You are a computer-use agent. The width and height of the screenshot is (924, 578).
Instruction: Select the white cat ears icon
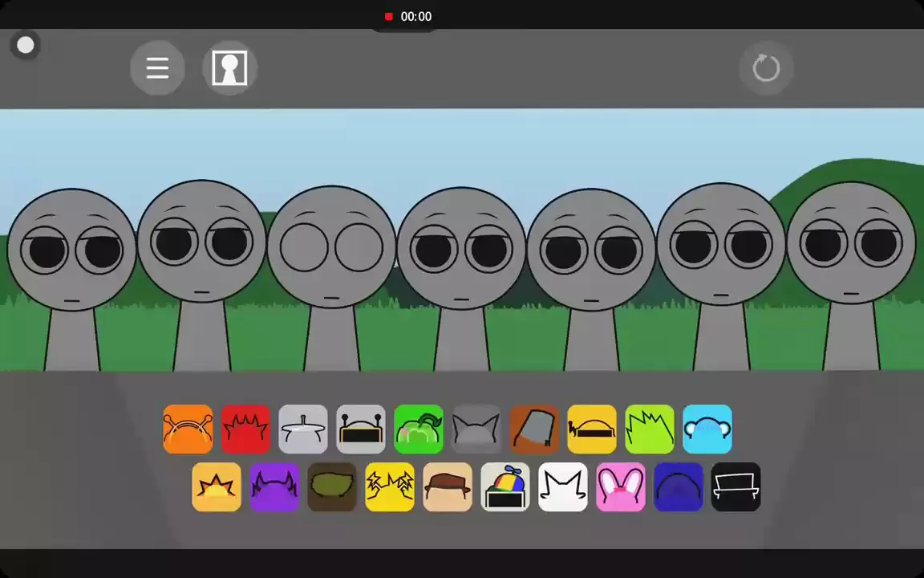click(x=563, y=487)
